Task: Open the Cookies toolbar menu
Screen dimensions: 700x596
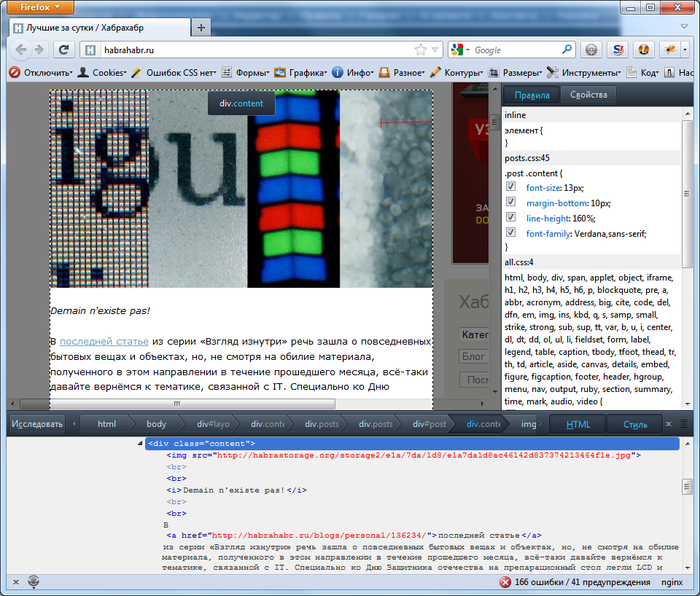Action: pyautogui.click(x=102, y=72)
